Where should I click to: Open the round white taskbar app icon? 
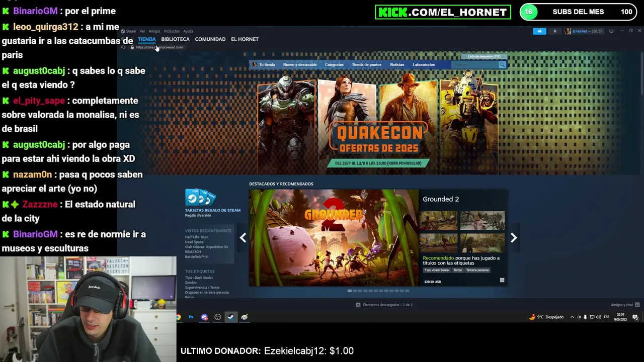[x=217, y=317]
